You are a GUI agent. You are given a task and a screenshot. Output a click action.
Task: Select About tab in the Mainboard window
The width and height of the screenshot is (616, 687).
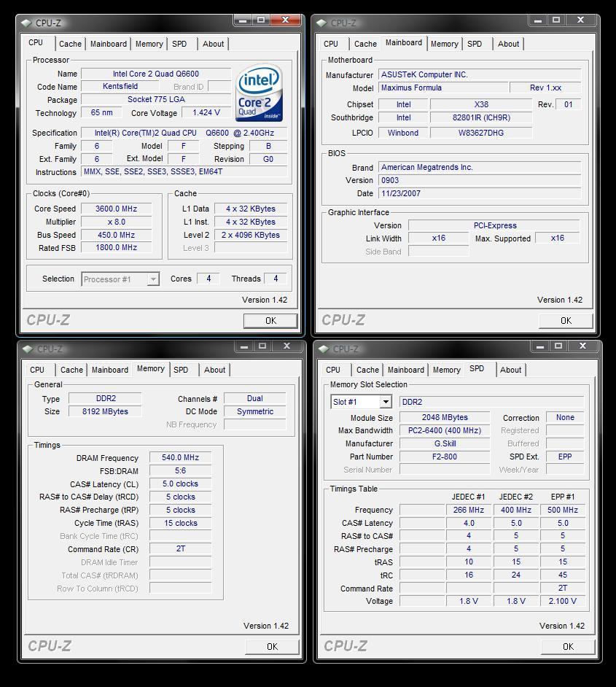(508, 44)
